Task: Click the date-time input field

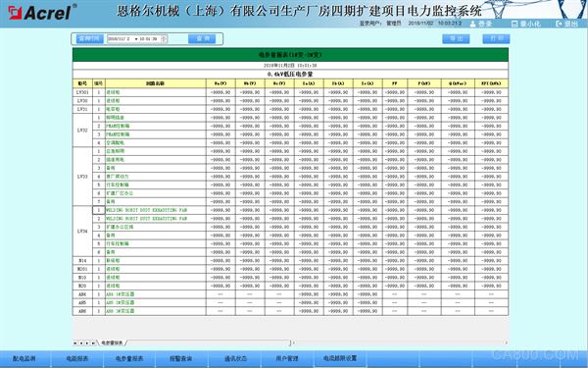Action: click(x=137, y=38)
